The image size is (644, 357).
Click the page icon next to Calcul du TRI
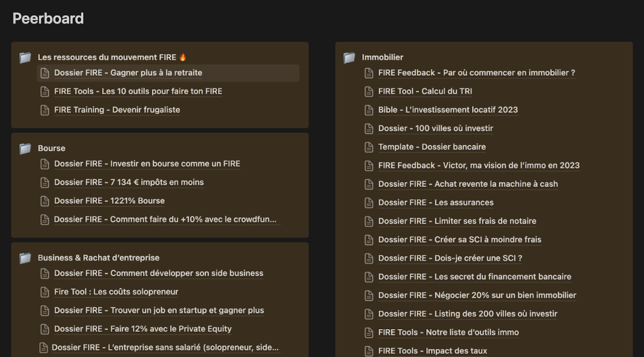point(369,91)
